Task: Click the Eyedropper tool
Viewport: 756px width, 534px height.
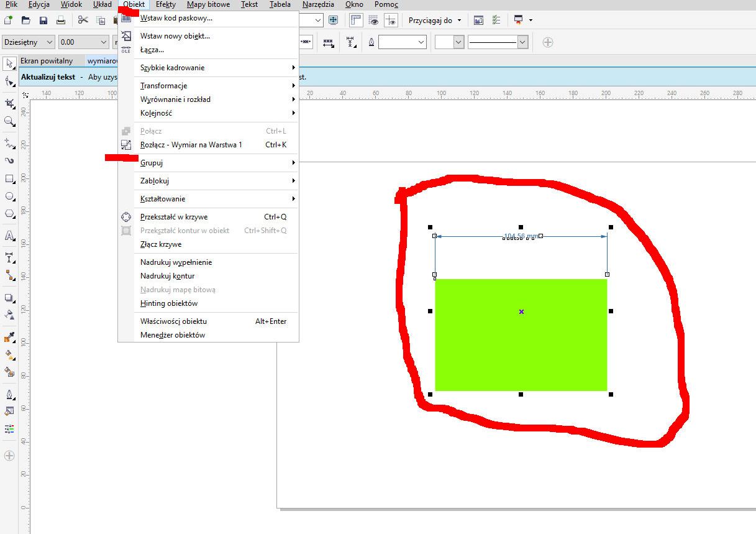Action: pos(9,338)
